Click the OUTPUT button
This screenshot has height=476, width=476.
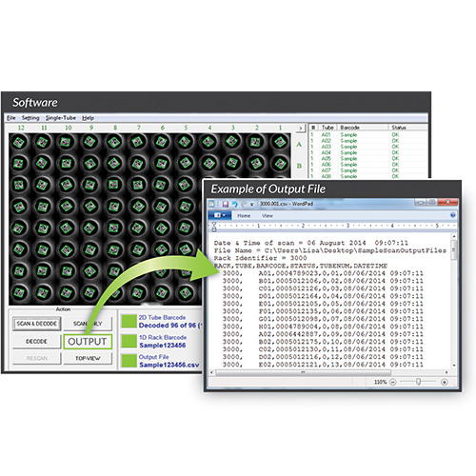(x=88, y=342)
